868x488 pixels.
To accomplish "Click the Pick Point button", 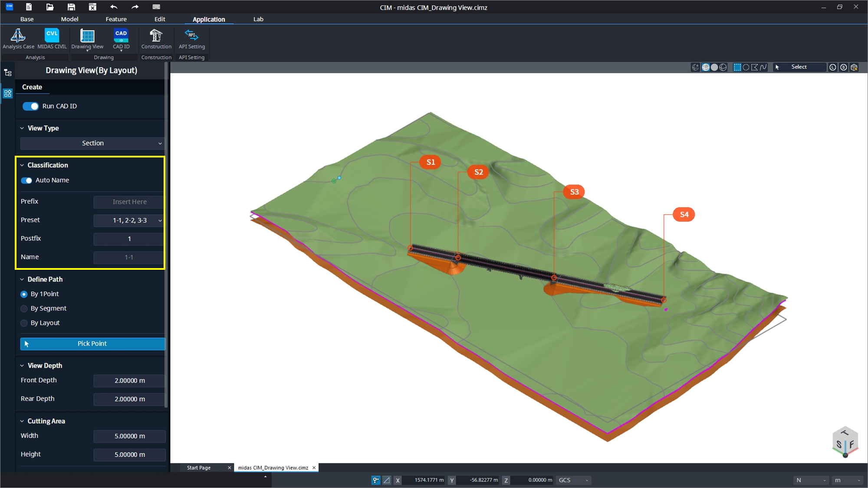I will click(92, 344).
